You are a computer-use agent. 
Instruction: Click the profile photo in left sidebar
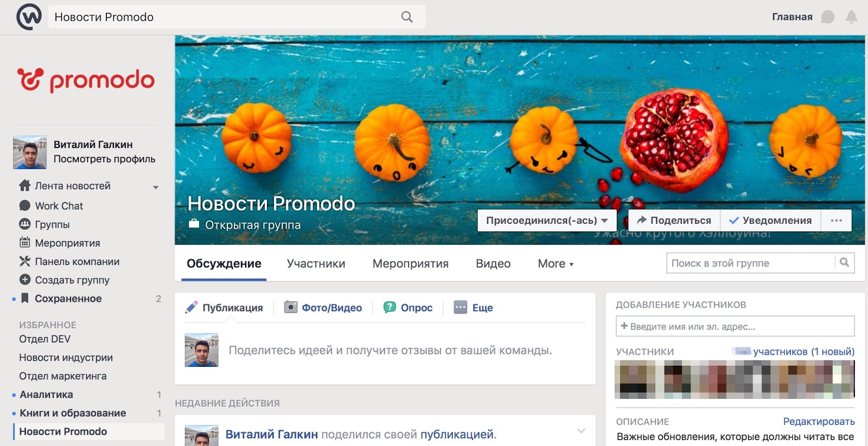tap(30, 152)
